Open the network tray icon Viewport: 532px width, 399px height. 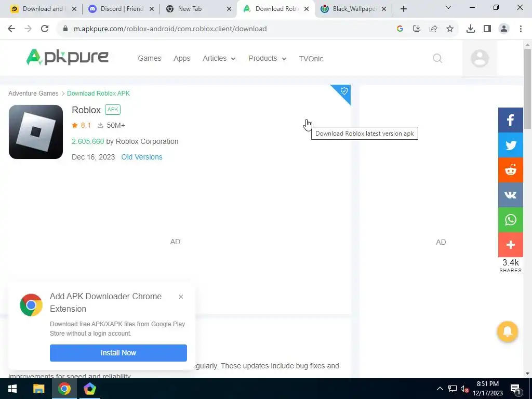click(x=453, y=389)
